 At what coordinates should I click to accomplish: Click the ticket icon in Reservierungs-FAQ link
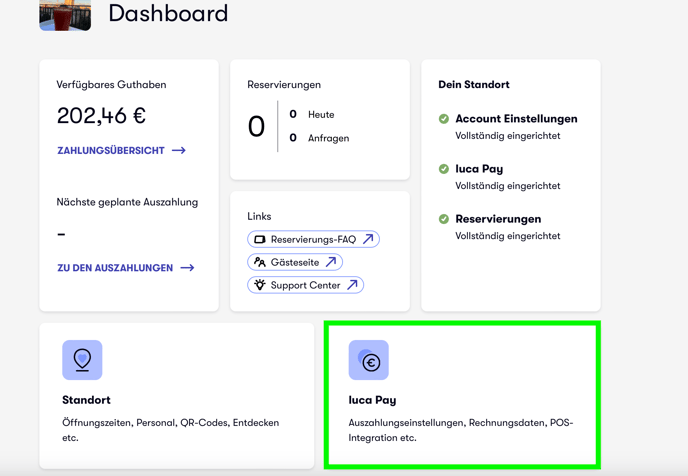click(260, 239)
